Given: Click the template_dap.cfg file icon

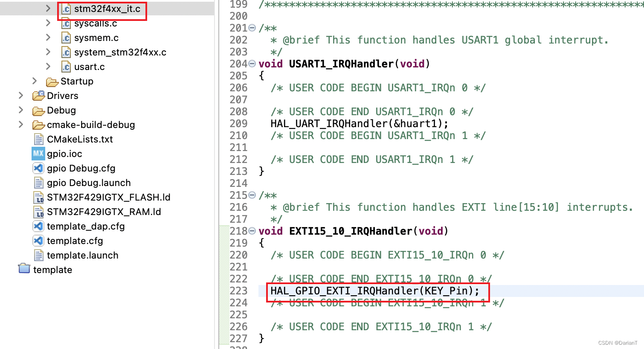Looking at the screenshot, I should (x=38, y=226).
